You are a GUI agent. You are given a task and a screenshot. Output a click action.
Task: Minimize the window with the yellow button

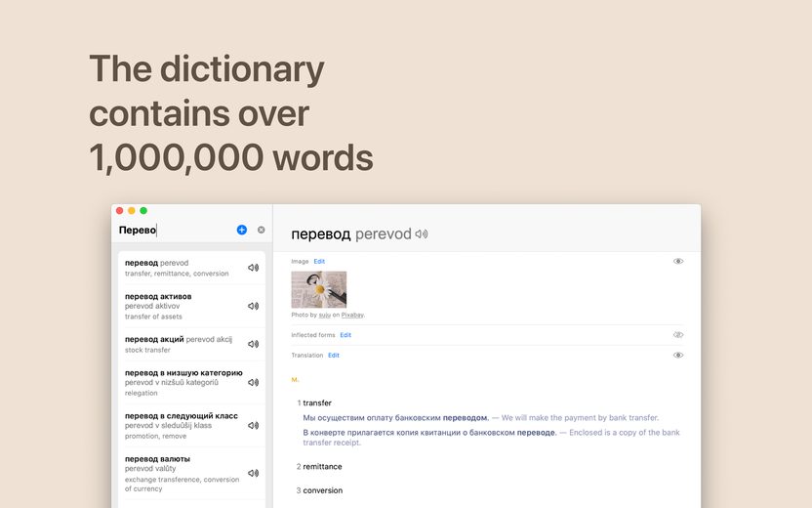[132, 210]
